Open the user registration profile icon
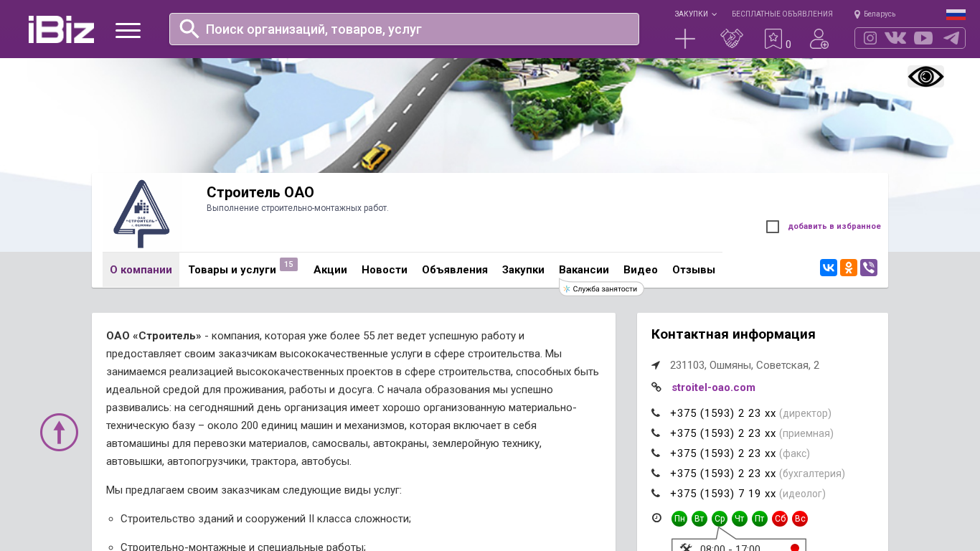Viewport: 980px width, 551px height. click(x=819, y=39)
